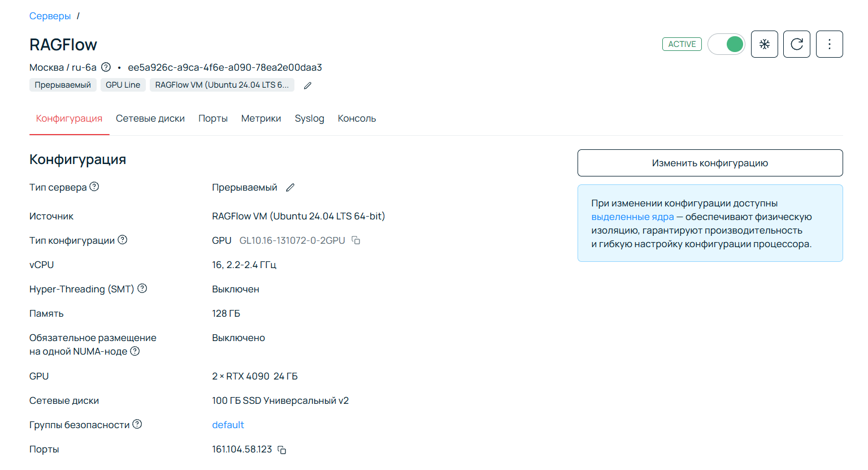Image resolution: width=868 pixels, height=470 pixels.
Task: Click the RAGFlow VM (Ubuntu 24.04 LTS 6... tag chip
Action: (x=222, y=85)
